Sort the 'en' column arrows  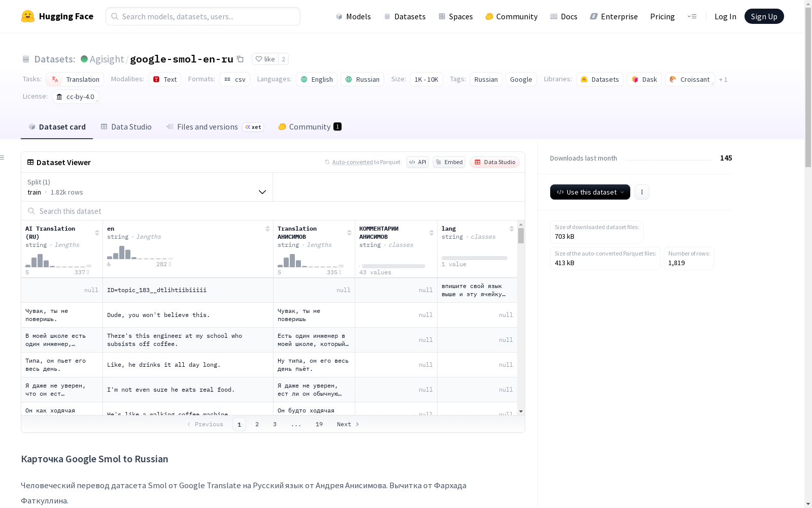point(267,229)
